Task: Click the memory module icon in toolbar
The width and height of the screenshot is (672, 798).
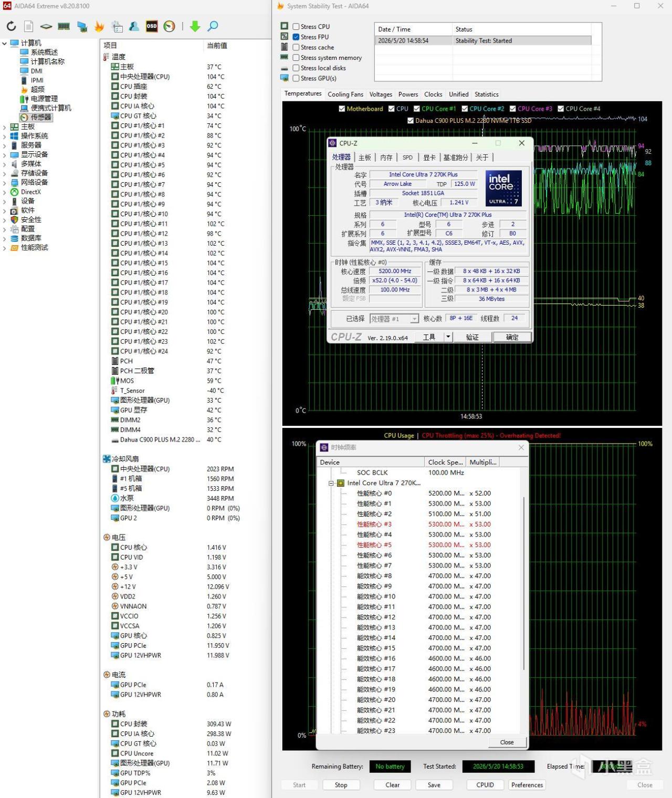Action: click(64, 26)
